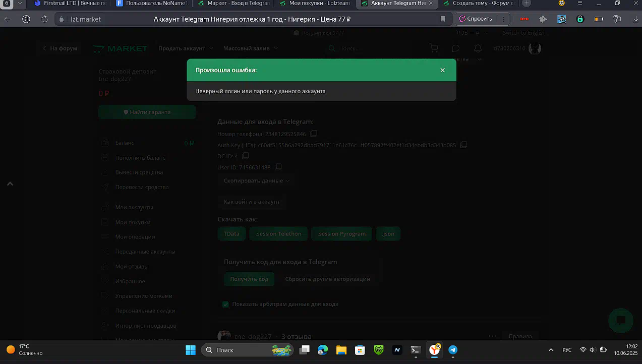Expand the 'Продать аккаунт' menu

tap(186, 48)
